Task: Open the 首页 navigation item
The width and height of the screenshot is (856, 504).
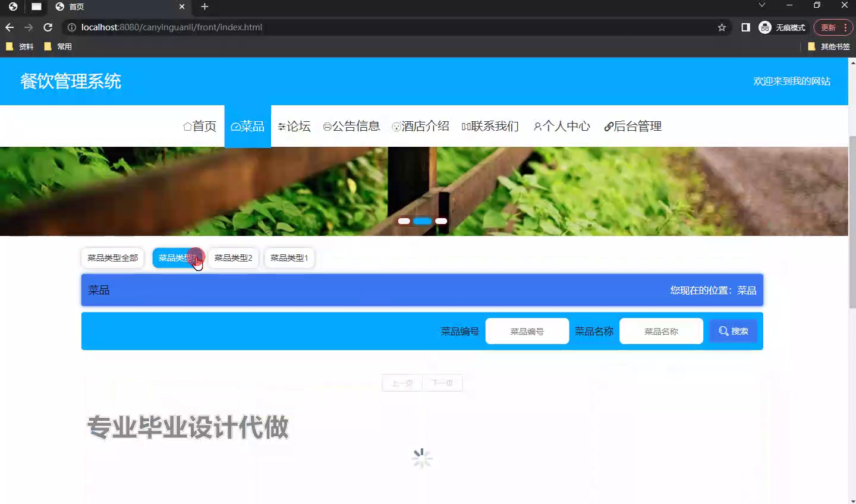Action: (200, 126)
